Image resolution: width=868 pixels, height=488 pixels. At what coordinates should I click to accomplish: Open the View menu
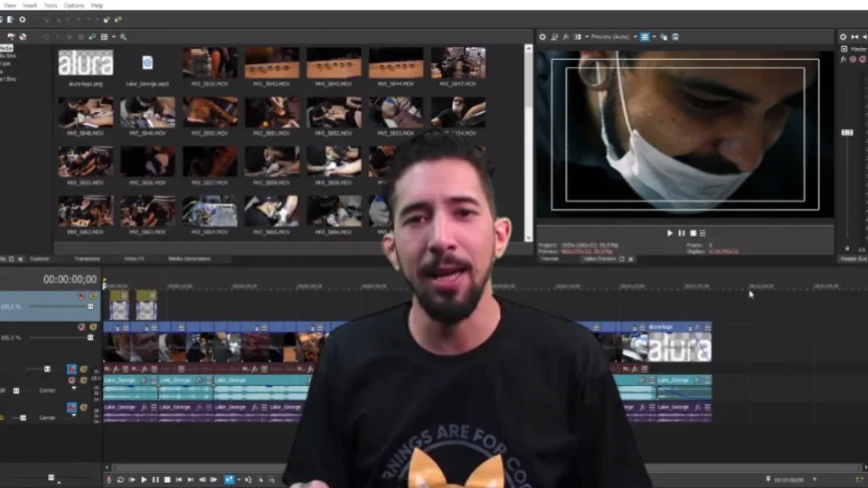(x=10, y=5)
